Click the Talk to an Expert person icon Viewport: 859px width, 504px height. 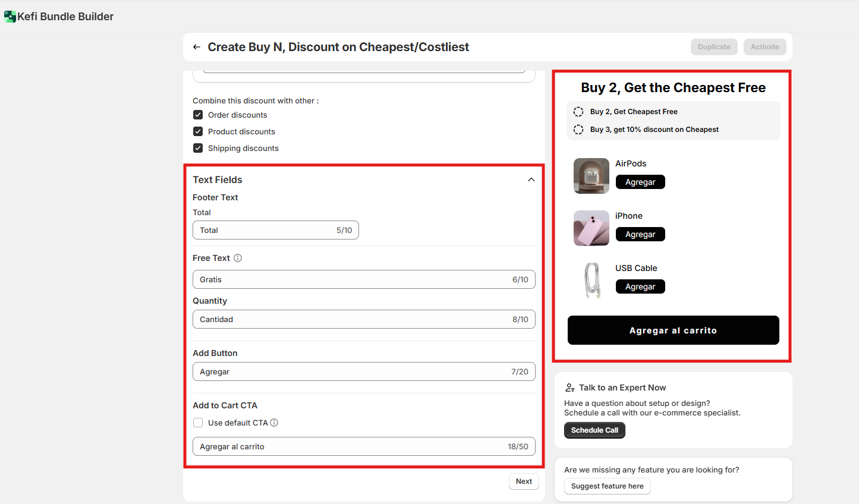[569, 388]
